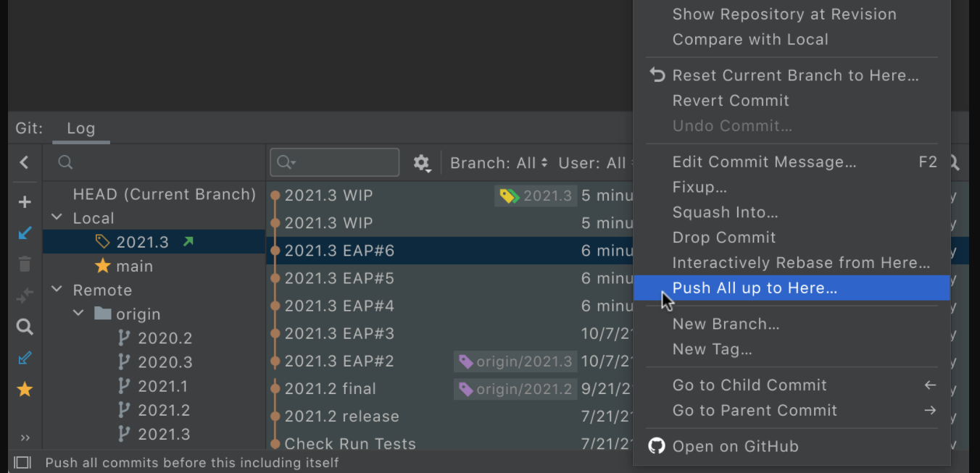Click the plus icon to create a new branch

pyautogui.click(x=25, y=202)
